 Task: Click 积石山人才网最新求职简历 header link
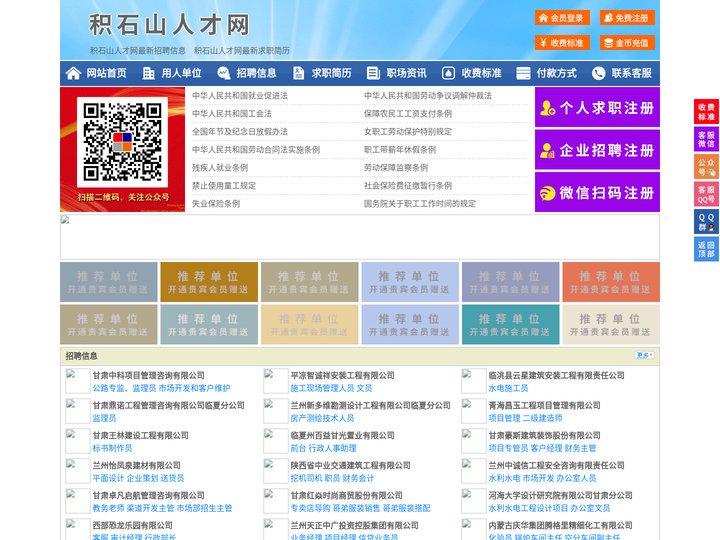pos(242,51)
